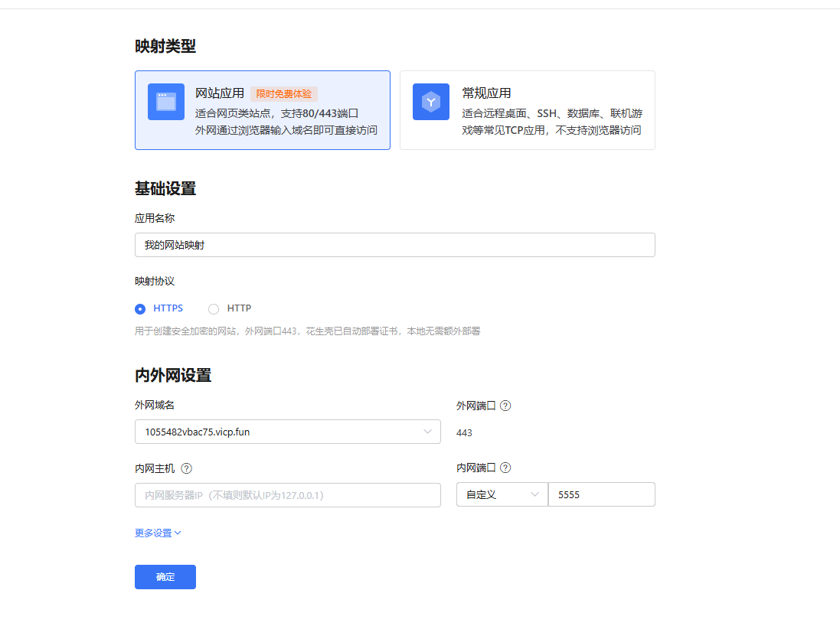This screenshot has height=639, width=840.
Task: Focus the 内网主机 server IP input
Action: (x=287, y=495)
